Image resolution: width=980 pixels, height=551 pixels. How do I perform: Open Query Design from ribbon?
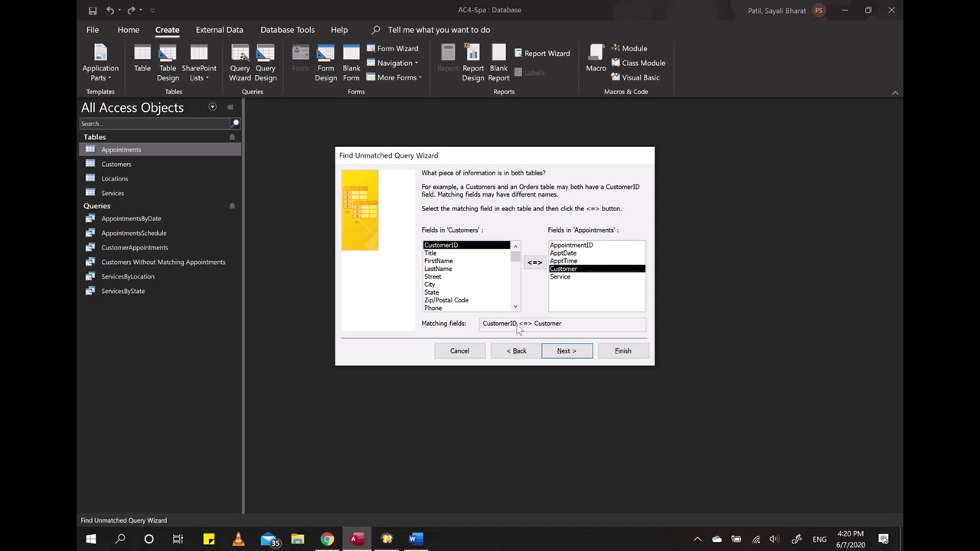(x=265, y=63)
